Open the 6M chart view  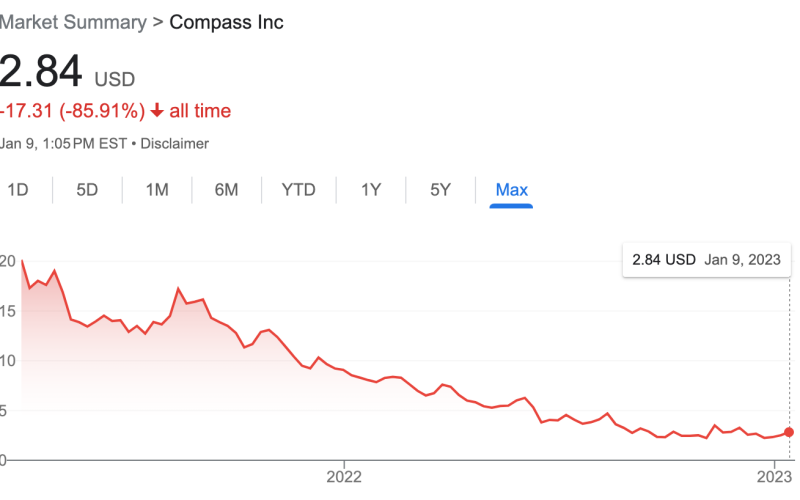226,190
